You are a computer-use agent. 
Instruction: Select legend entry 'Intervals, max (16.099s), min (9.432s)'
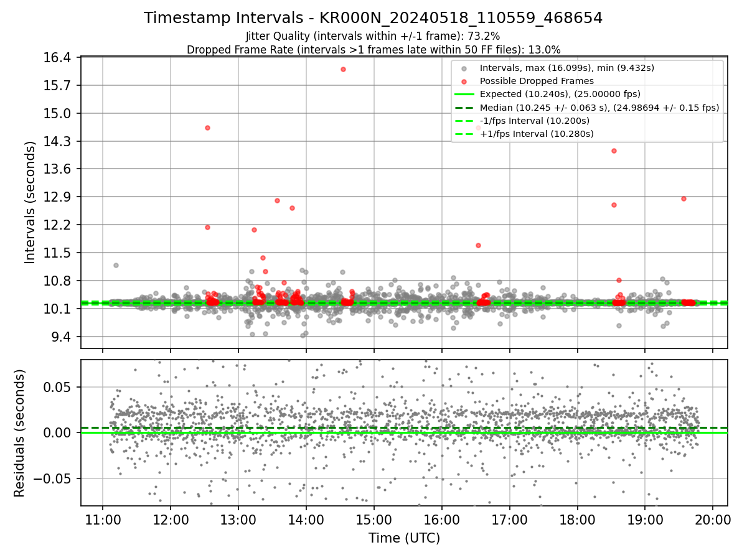pyautogui.click(x=566, y=68)
